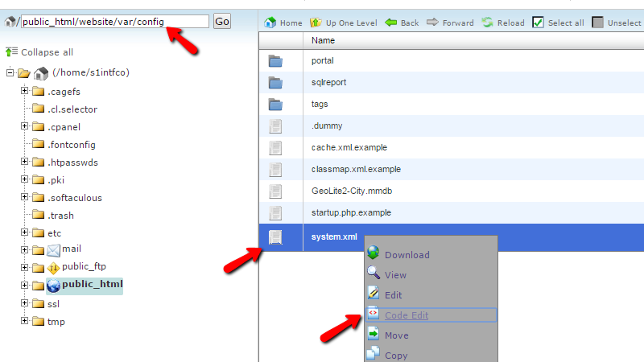This screenshot has width=644, height=362.
Task: Expand the public_html folder node
Action: pos(25,285)
